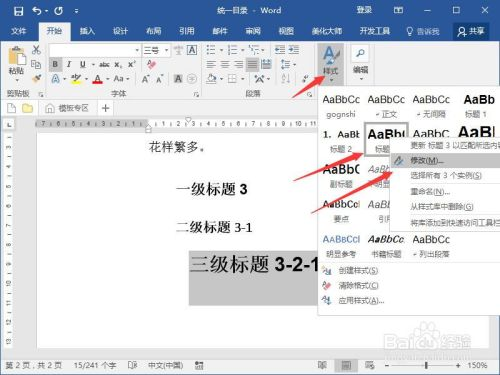Open the 文件 File tab
Image resolution: width=500 pixels, height=375 pixels.
18,31
